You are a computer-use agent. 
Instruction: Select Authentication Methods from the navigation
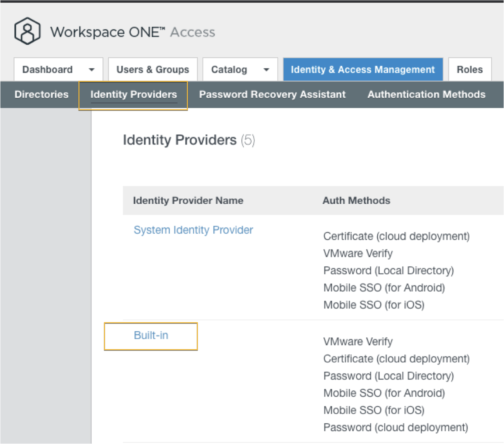click(426, 94)
